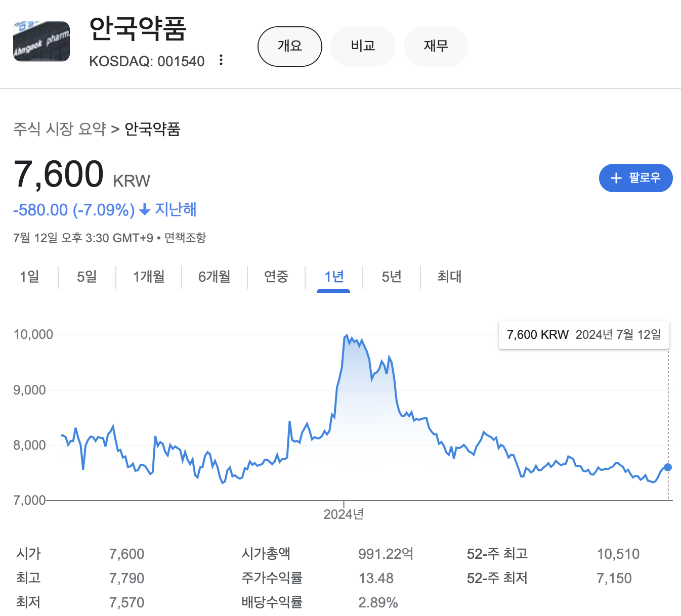
Task: Click the 7,000 y-axis label
Action: coord(29,500)
